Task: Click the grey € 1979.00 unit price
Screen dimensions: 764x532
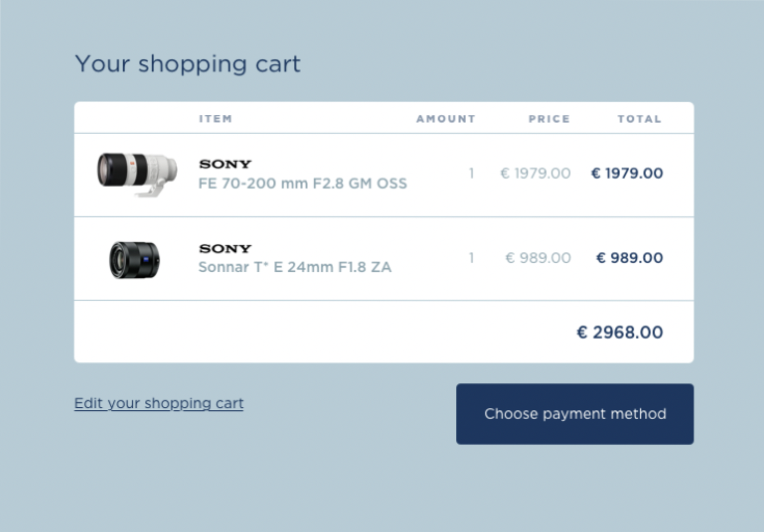Action: [535, 173]
